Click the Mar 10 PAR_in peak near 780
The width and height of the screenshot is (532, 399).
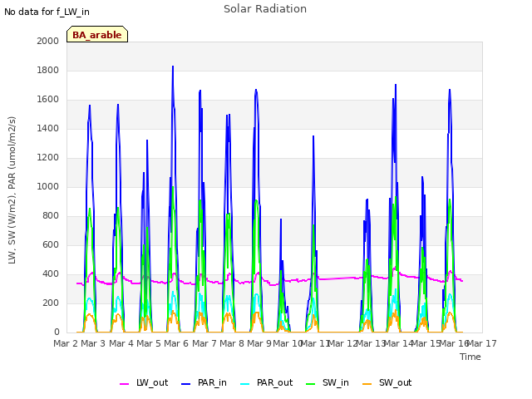pyautogui.click(x=281, y=219)
